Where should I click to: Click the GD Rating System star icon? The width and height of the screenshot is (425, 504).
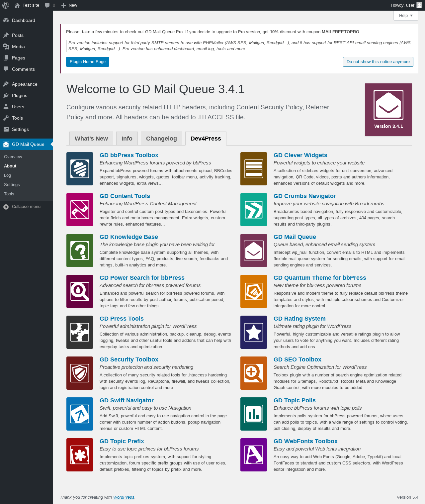coord(254,332)
